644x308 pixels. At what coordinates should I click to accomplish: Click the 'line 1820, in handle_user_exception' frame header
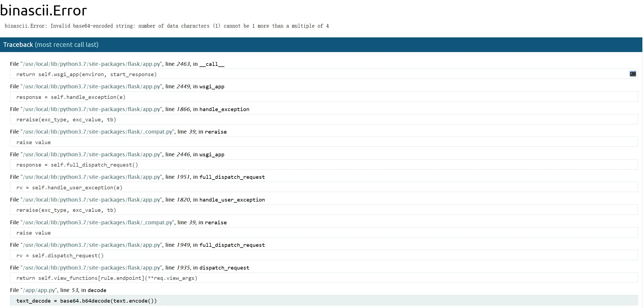click(138, 200)
